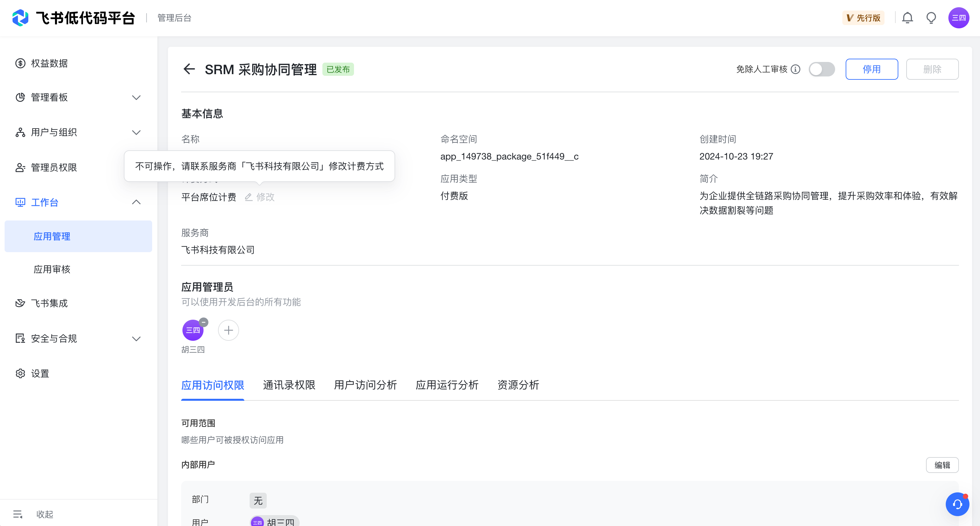Click the 设置 gear icon

click(x=20, y=374)
